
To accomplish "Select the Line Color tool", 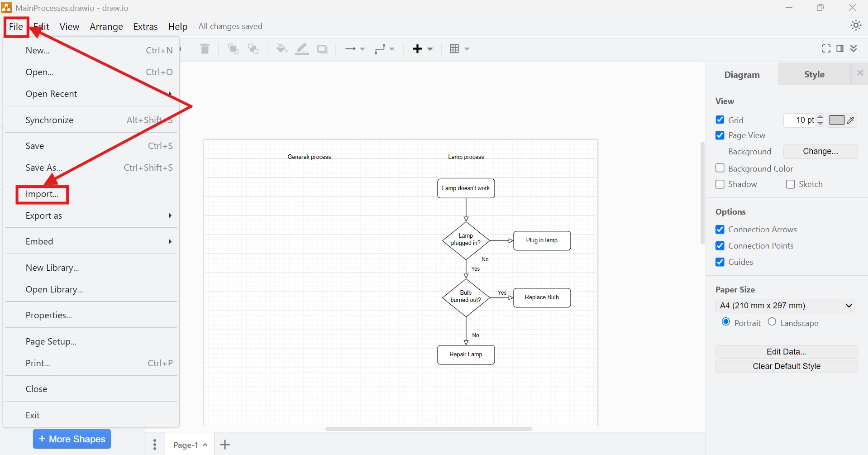I will pos(301,49).
